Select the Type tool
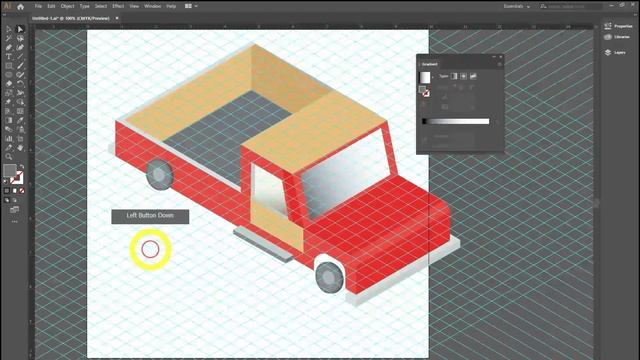Screen dimensions: 640x360 click(x=9, y=56)
